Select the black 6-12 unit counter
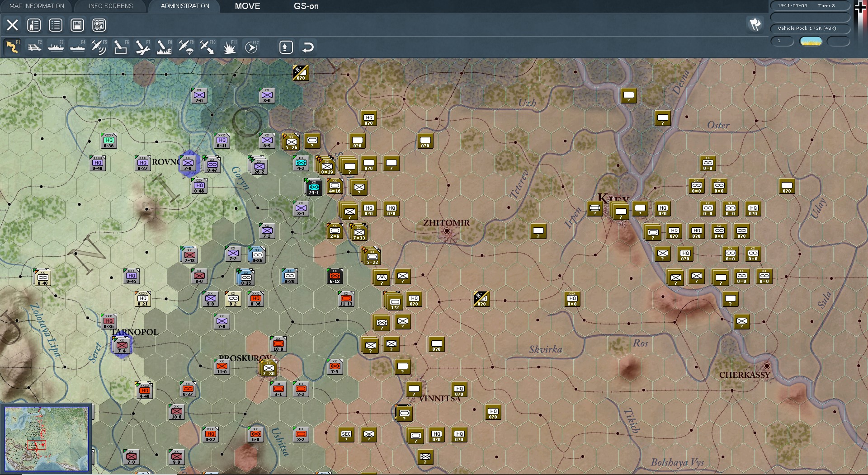The width and height of the screenshot is (868, 475). point(335,276)
